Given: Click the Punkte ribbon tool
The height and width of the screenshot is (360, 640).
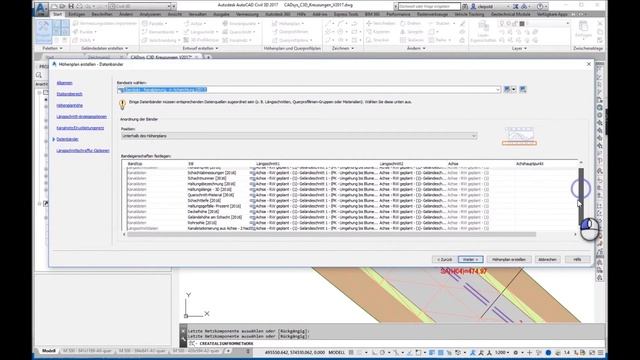Looking at the screenshot, I should tap(85, 32).
